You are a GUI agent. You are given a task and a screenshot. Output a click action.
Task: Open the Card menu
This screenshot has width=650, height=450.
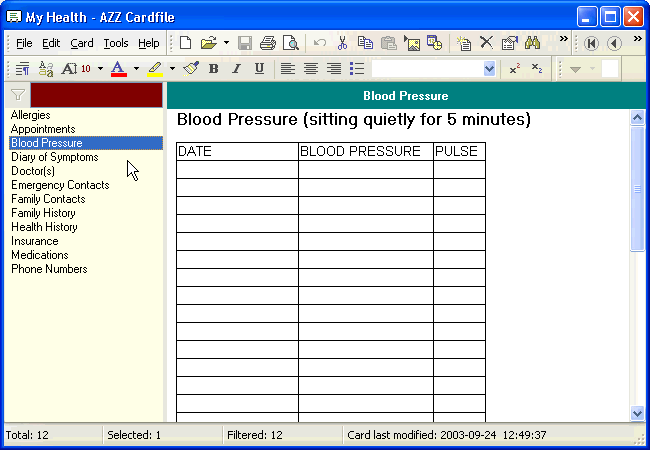pyautogui.click(x=82, y=43)
